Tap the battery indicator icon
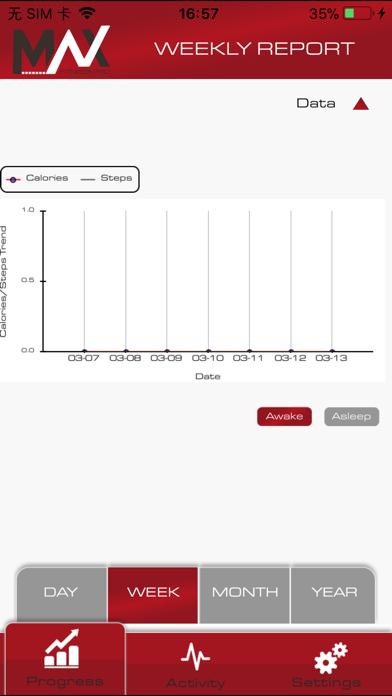The width and height of the screenshot is (392, 696). tap(358, 13)
